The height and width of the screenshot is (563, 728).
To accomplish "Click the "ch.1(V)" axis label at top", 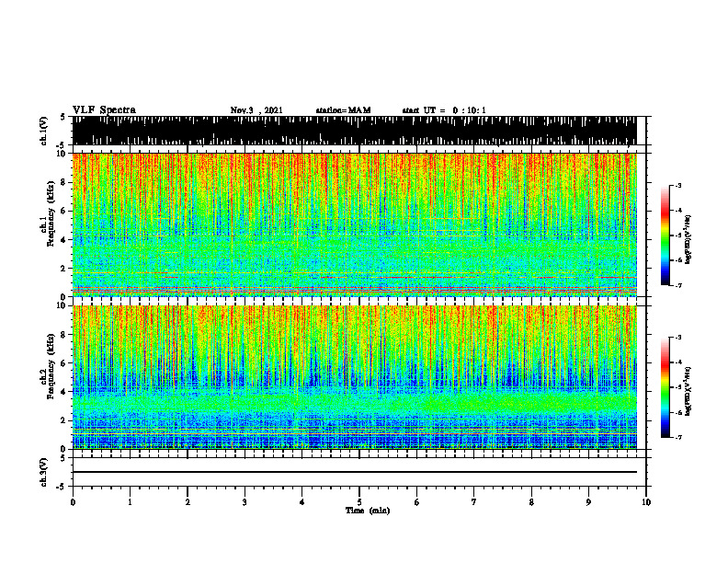I will pyautogui.click(x=44, y=131).
